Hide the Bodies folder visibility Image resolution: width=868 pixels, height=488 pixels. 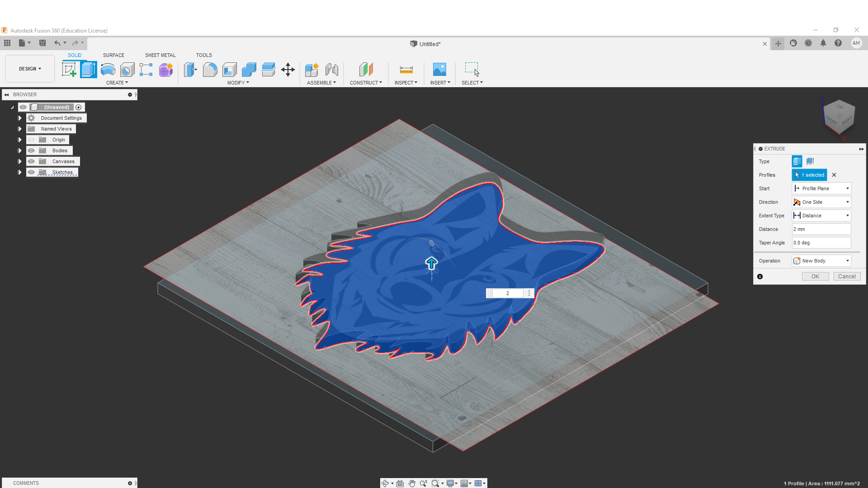[31, 150]
